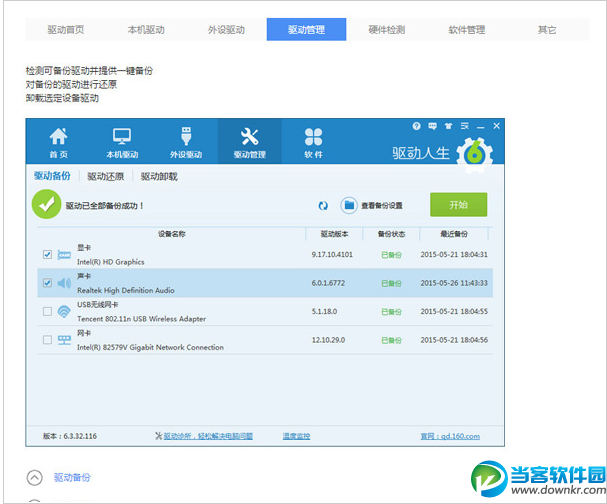Screen dimensions: 607x504
Task: Click the help question mark icon
Action: click(417, 126)
